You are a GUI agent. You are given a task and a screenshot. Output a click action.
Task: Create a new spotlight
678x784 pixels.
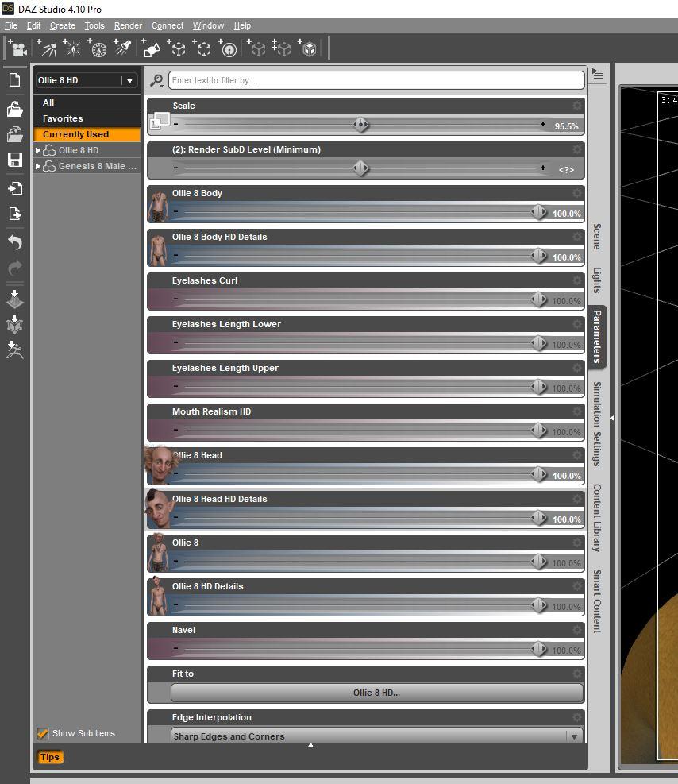(122, 48)
